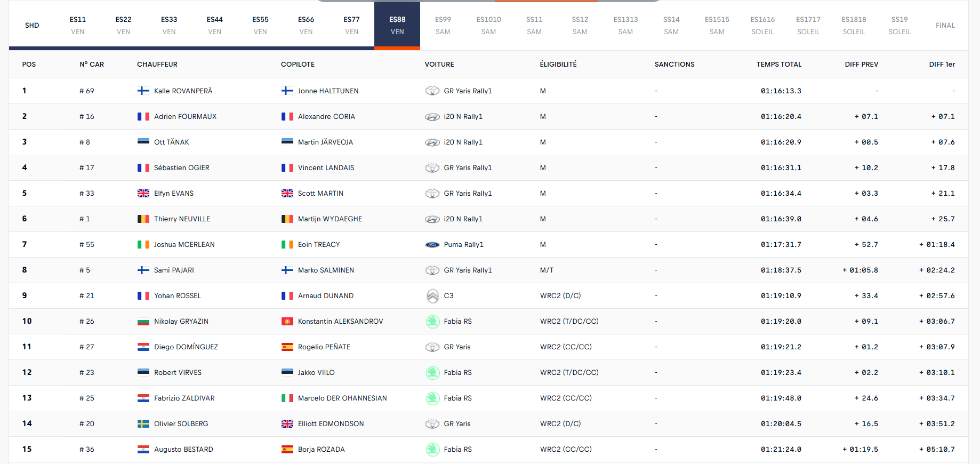
Task: Click Estonia flag beside Ott TÄNAK
Action: (x=143, y=142)
